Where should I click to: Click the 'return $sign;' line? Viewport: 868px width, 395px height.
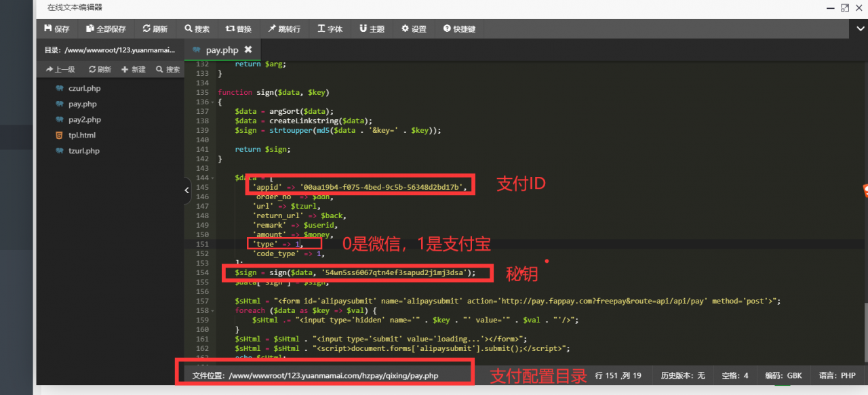coord(263,149)
